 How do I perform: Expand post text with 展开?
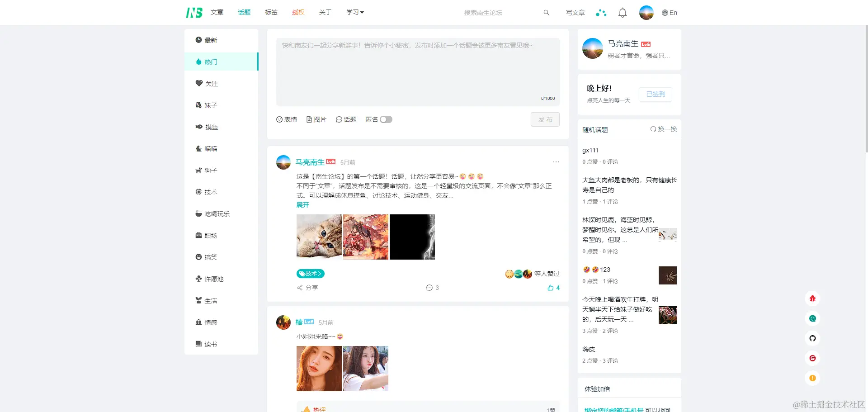point(302,205)
